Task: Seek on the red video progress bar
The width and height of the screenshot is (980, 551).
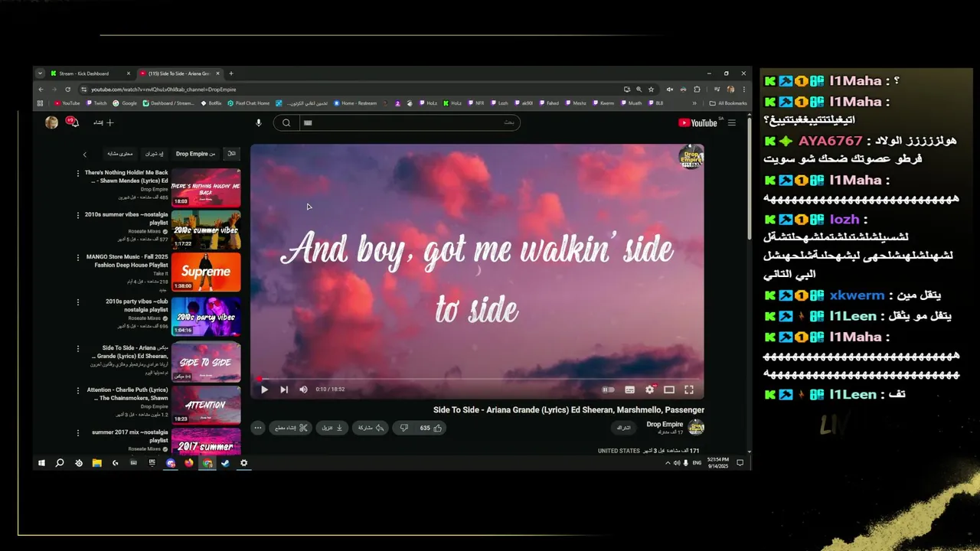Action: point(477,378)
